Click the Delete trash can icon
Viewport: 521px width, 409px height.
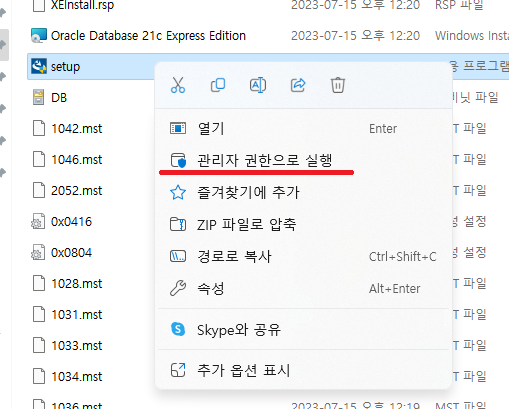click(338, 85)
